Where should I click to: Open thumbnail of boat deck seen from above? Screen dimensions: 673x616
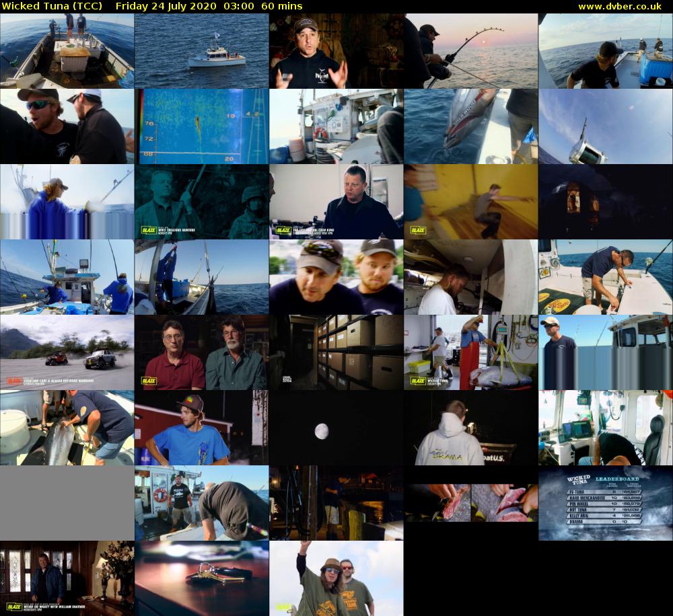(67, 51)
